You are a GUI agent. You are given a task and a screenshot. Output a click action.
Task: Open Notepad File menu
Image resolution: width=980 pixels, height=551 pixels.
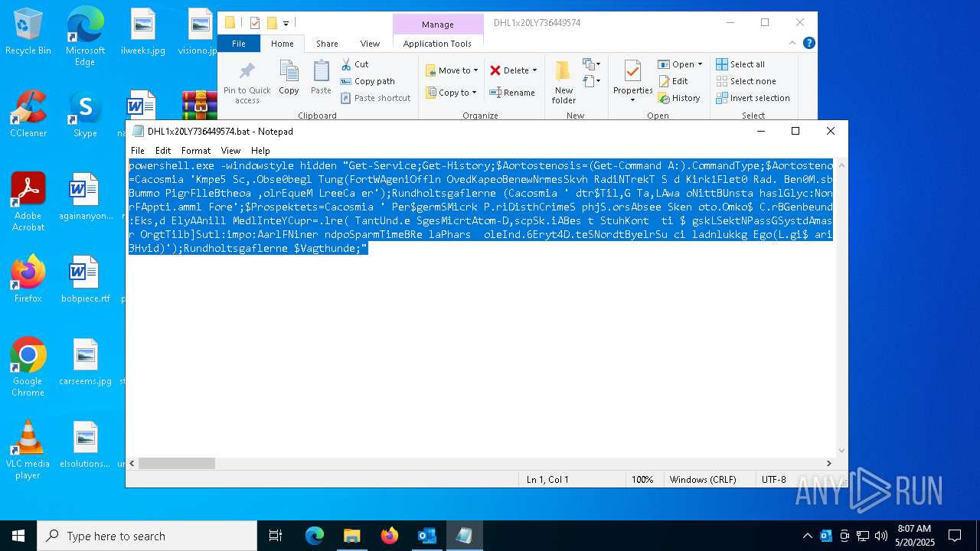(138, 151)
